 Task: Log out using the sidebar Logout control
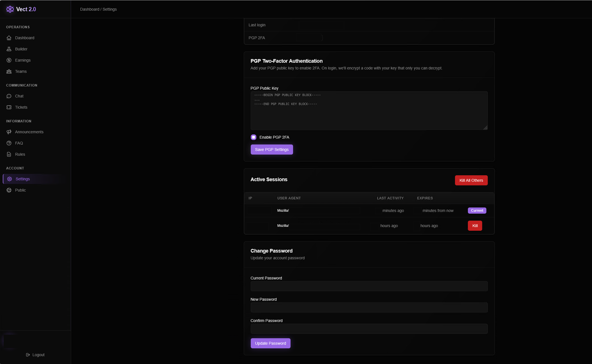[x=35, y=354]
